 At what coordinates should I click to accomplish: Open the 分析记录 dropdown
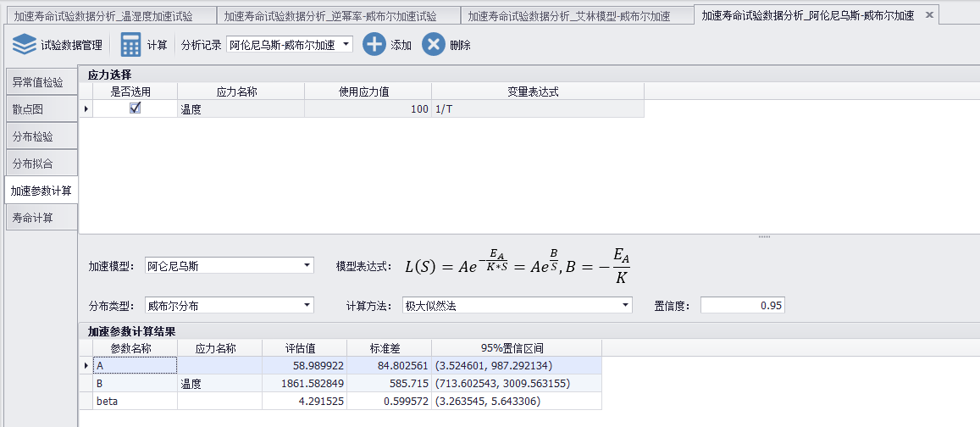346,44
